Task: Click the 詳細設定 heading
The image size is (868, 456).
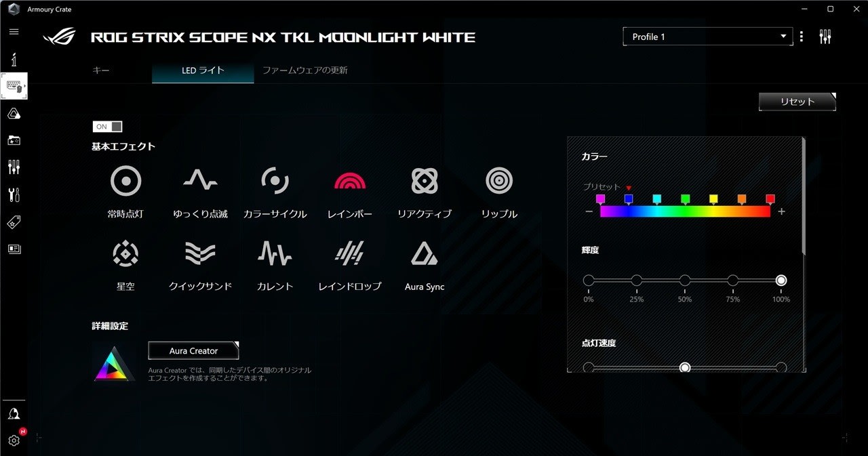Action: (x=110, y=326)
